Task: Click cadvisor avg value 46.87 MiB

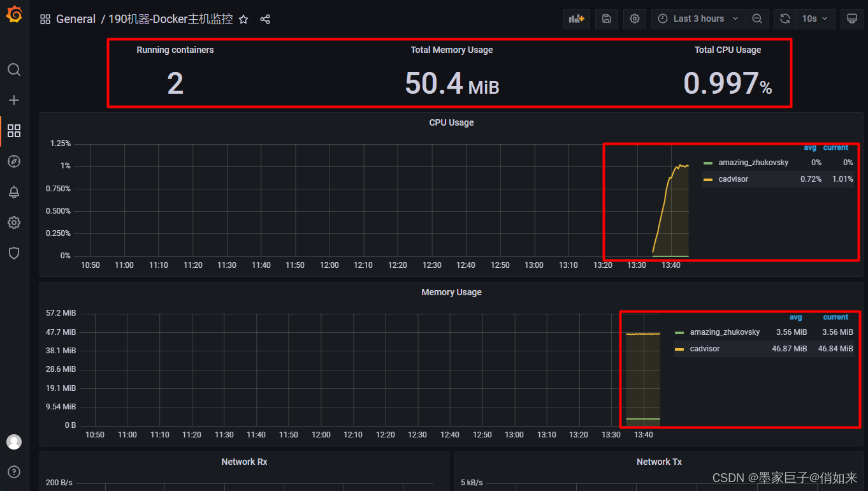Action: [789, 349]
